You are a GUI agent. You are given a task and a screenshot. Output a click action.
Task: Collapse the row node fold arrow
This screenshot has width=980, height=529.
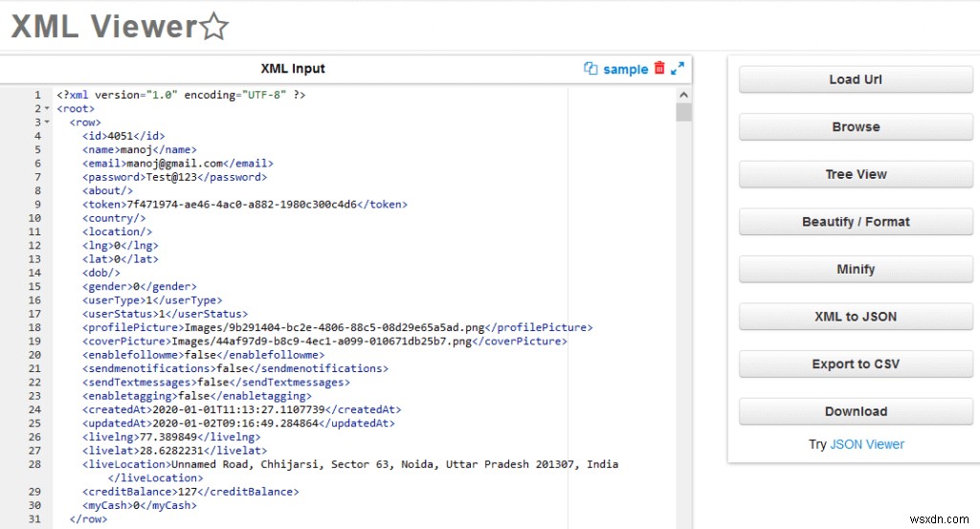pyautogui.click(x=47, y=122)
